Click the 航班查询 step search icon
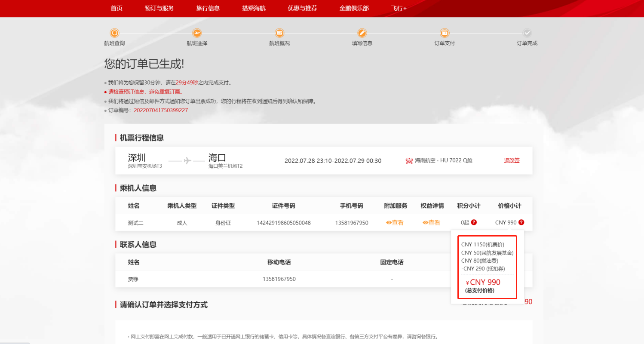The height and width of the screenshot is (344, 644). (x=114, y=33)
